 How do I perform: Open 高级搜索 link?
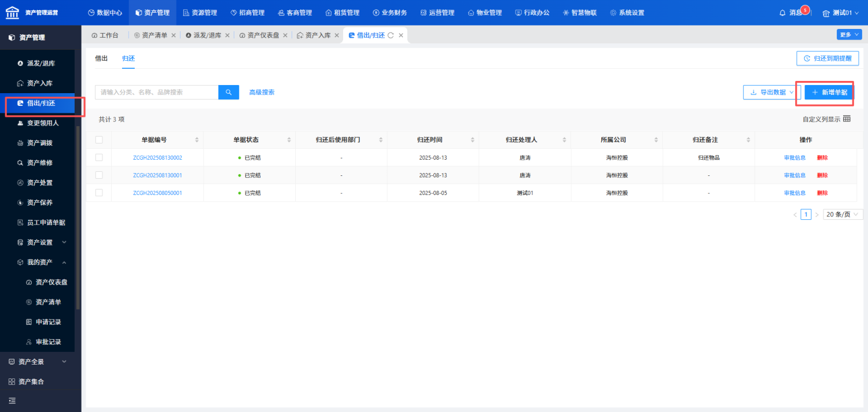point(262,92)
